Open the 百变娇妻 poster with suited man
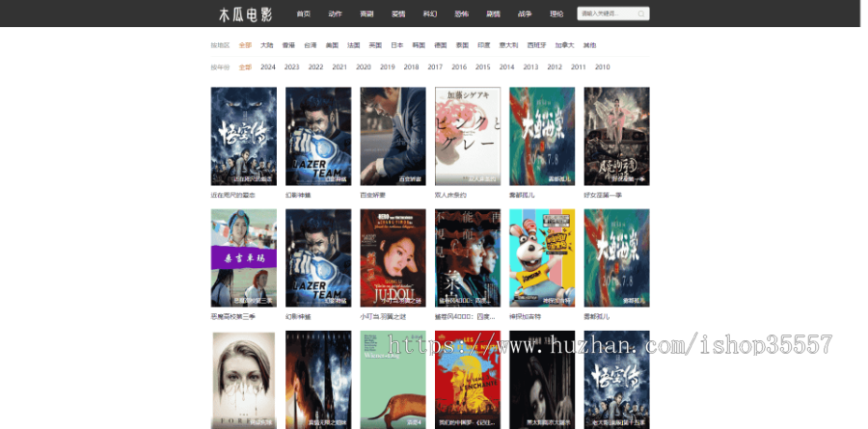Image resolution: width=868 pixels, height=429 pixels. (x=393, y=136)
